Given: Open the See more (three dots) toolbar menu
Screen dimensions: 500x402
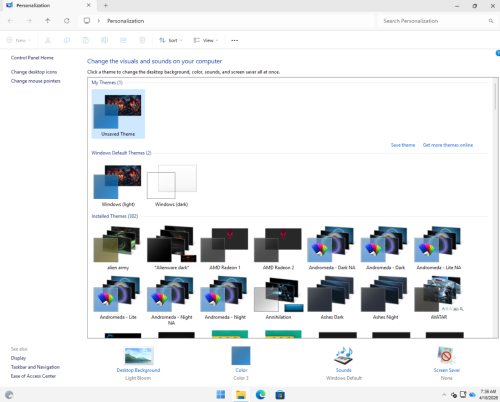Looking at the screenshot, I should click(235, 40).
